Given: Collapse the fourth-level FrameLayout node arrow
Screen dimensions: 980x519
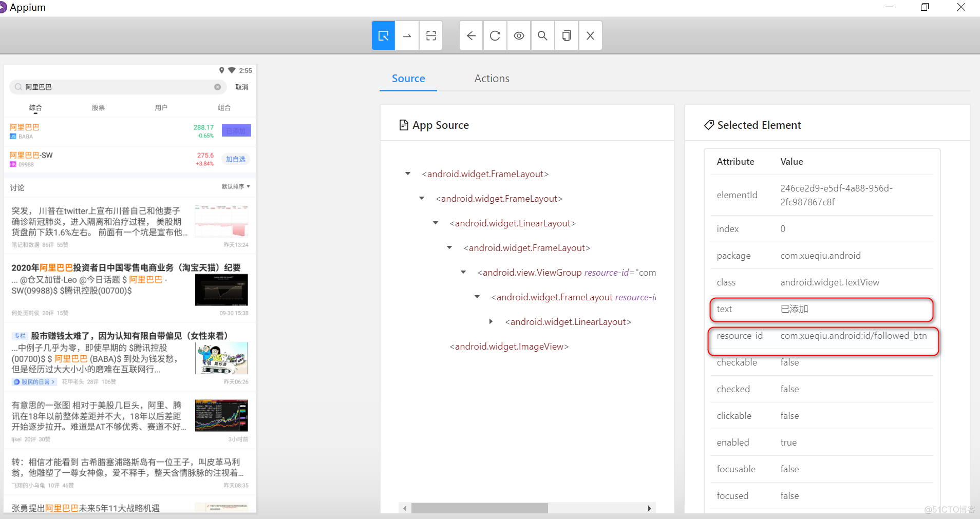Looking at the screenshot, I should [449, 248].
